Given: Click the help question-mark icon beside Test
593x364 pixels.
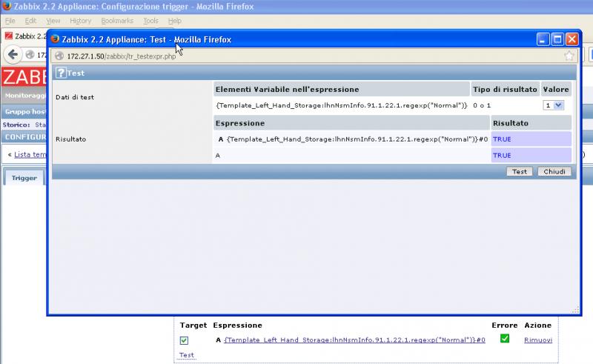Looking at the screenshot, I should click(x=61, y=72).
